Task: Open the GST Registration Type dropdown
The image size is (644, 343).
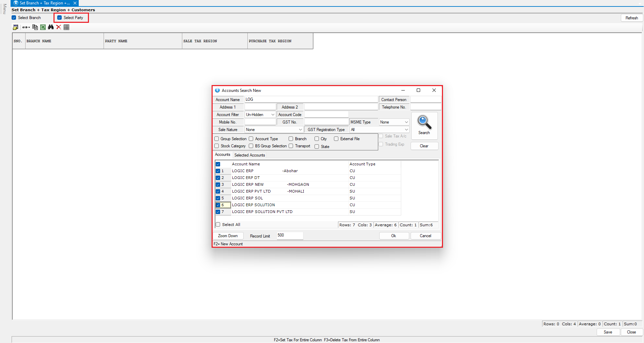Action: pyautogui.click(x=406, y=130)
